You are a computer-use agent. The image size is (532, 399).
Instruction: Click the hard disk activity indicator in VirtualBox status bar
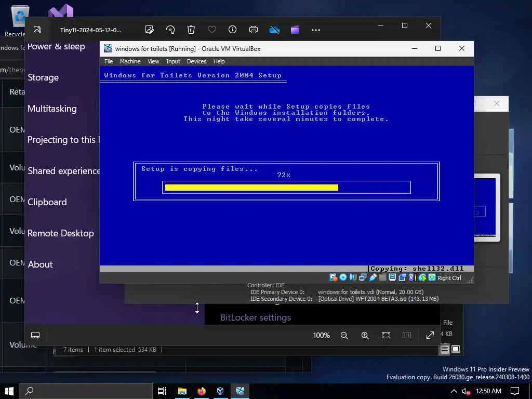click(333, 277)
